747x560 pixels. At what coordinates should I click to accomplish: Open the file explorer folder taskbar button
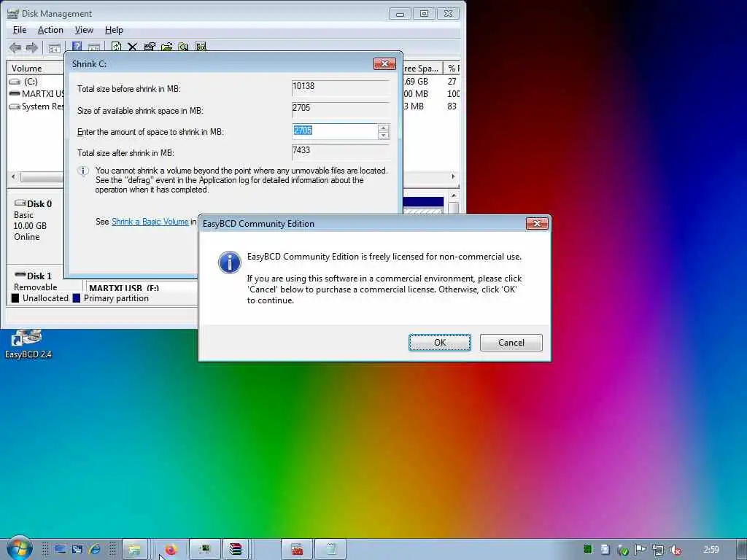pyautogui.click(x=134, y=550)
